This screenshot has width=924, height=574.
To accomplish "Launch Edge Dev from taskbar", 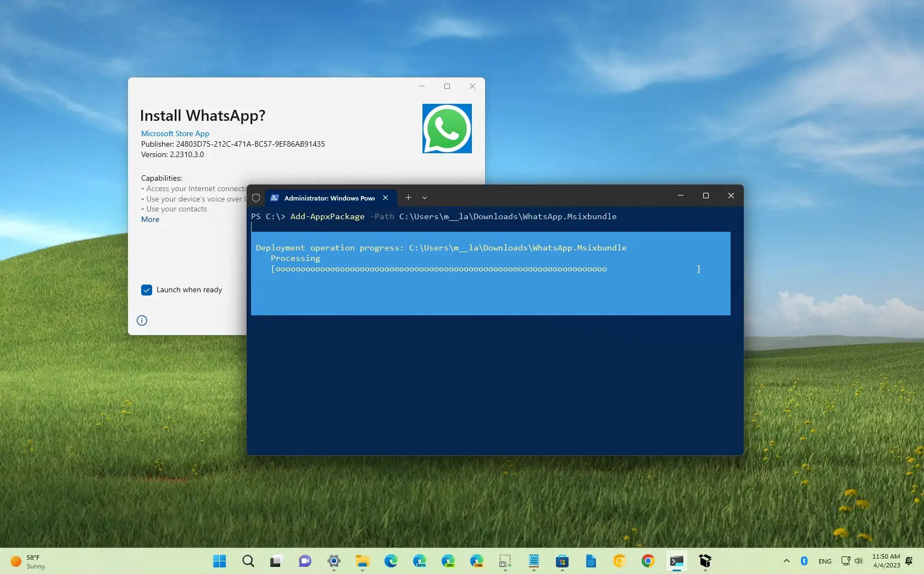I will click(x=448, y=561).
